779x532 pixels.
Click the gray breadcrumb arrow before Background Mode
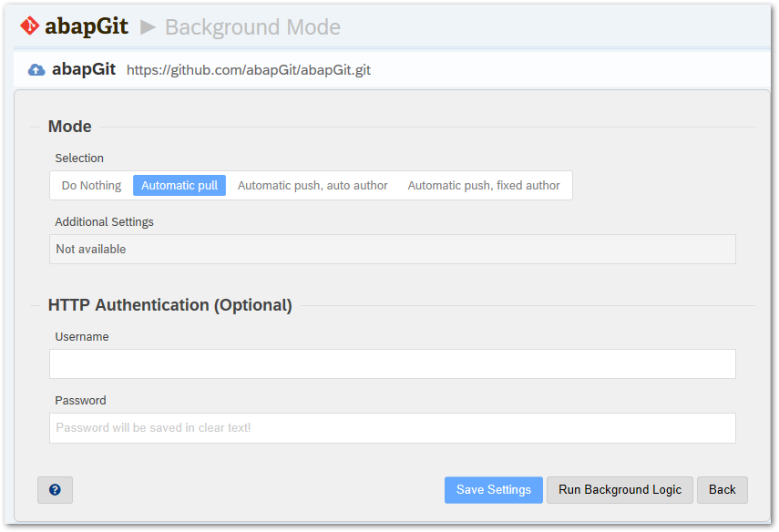(148, 26)
